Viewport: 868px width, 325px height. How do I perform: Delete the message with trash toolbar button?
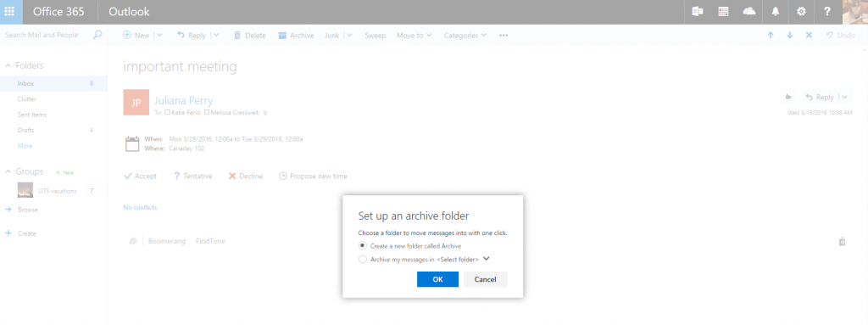250,35
